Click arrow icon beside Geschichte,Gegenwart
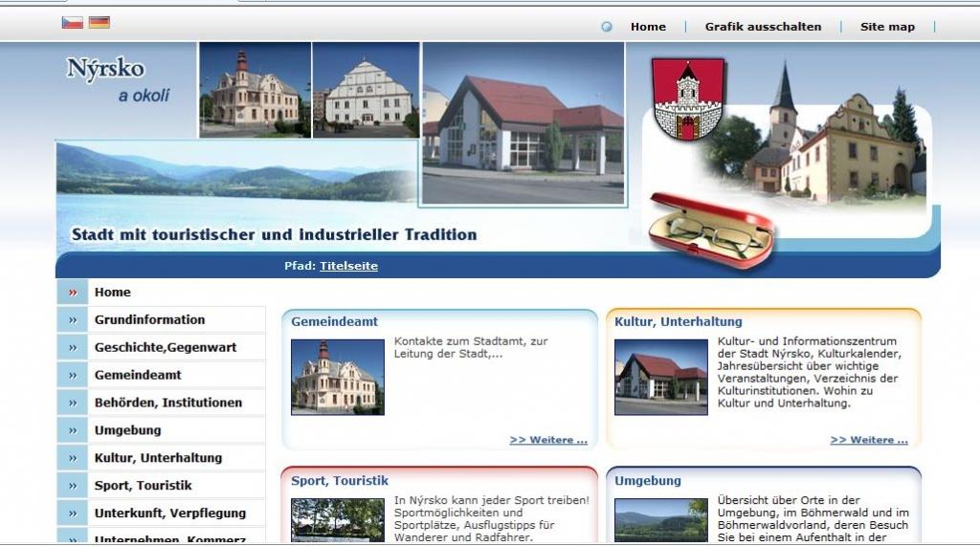Image resolution: width=980 pixels, height=546 pixels. pos(73,347)
